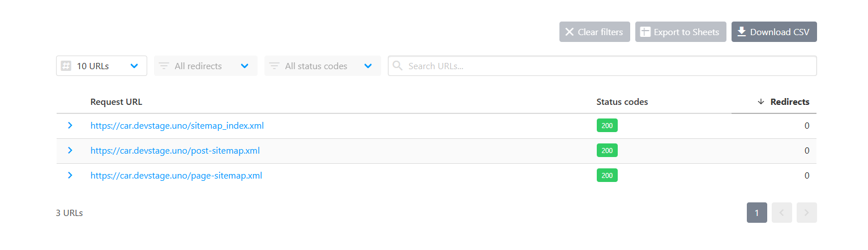Click the sort arrow next to Redirects header
Screen dimensions: 868x250
(761, 102)
